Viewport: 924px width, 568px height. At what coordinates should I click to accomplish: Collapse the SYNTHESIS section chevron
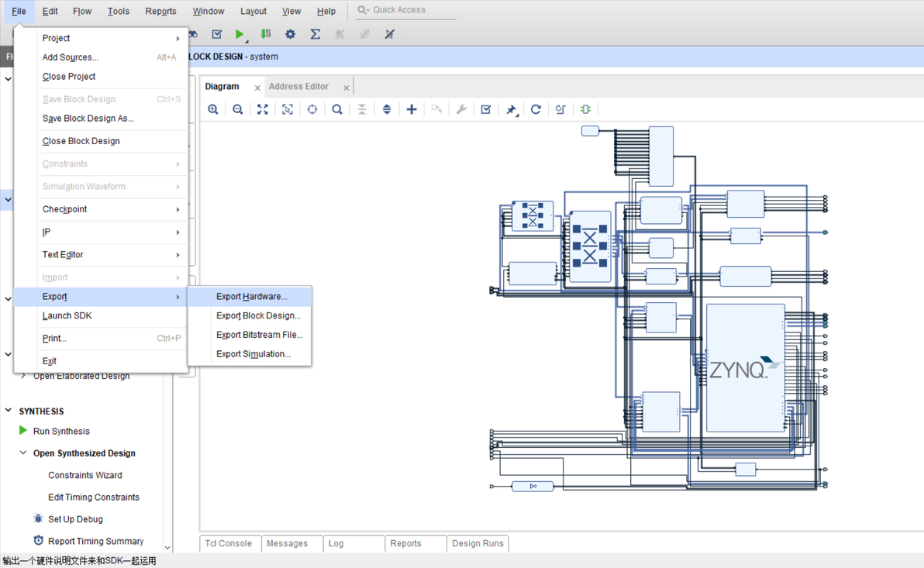click(x=9, y=410)
